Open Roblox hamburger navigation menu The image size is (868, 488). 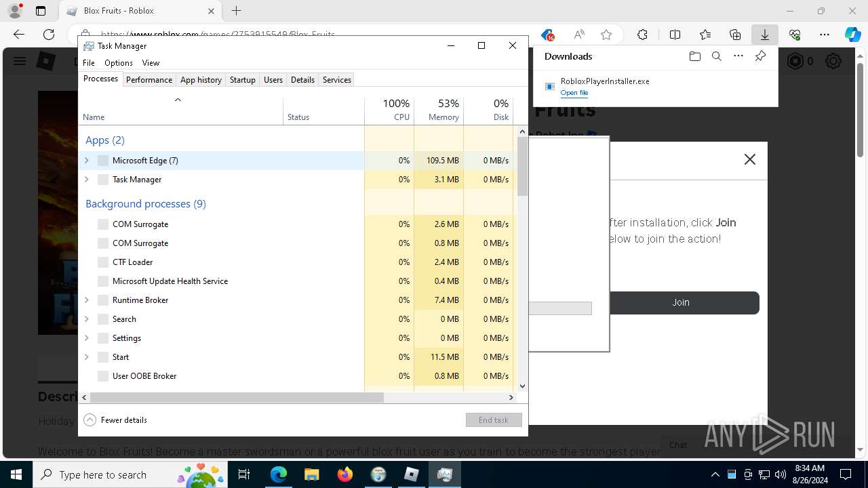[20, 62]
